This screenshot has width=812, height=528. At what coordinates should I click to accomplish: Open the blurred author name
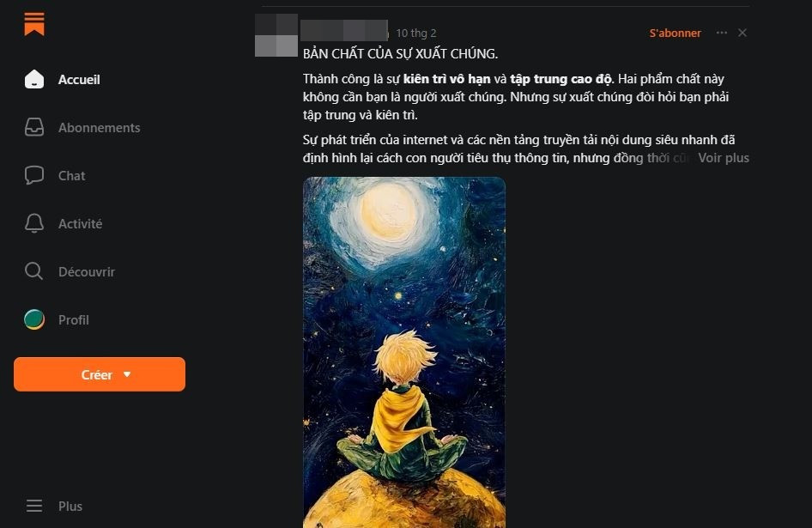(344, 31)
